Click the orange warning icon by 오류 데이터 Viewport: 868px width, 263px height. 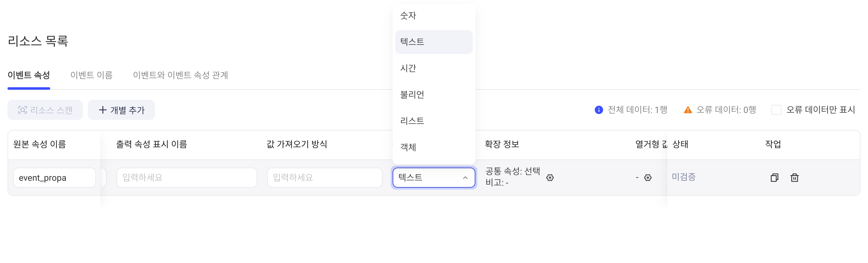[x=688, y=110]
